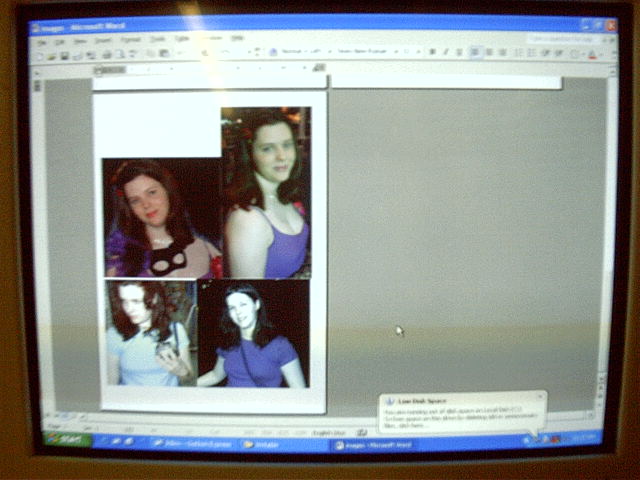Save the document with the Save icon

(64, 56)
